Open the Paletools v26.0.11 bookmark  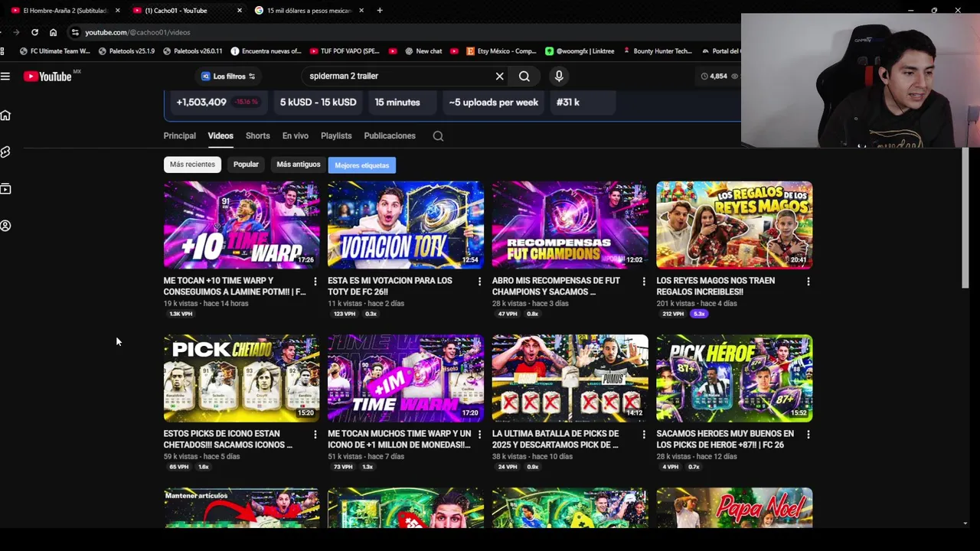click(x=192, y=51)
